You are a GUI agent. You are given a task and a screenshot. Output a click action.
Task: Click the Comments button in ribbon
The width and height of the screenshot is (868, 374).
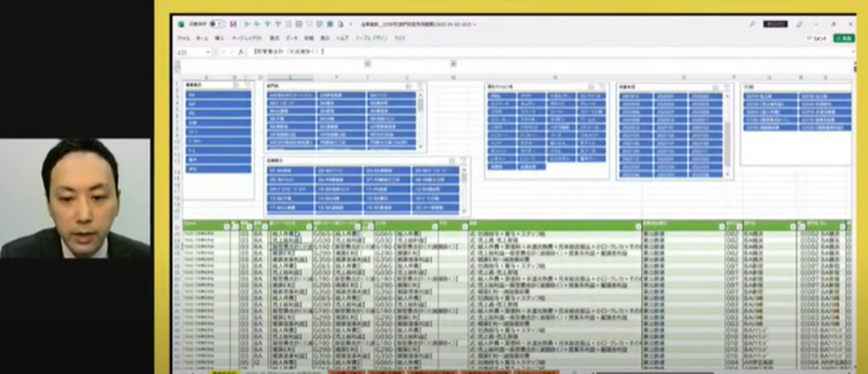(817, 38)
